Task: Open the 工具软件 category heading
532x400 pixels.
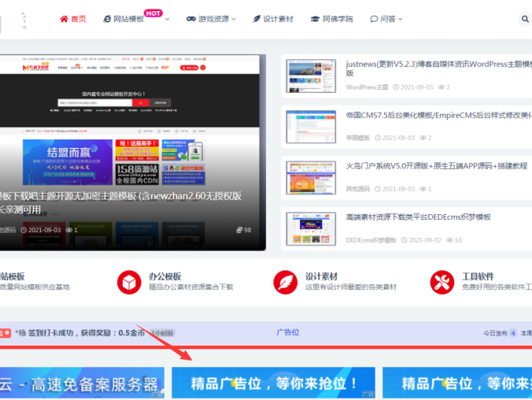Action: pos(478,276)
